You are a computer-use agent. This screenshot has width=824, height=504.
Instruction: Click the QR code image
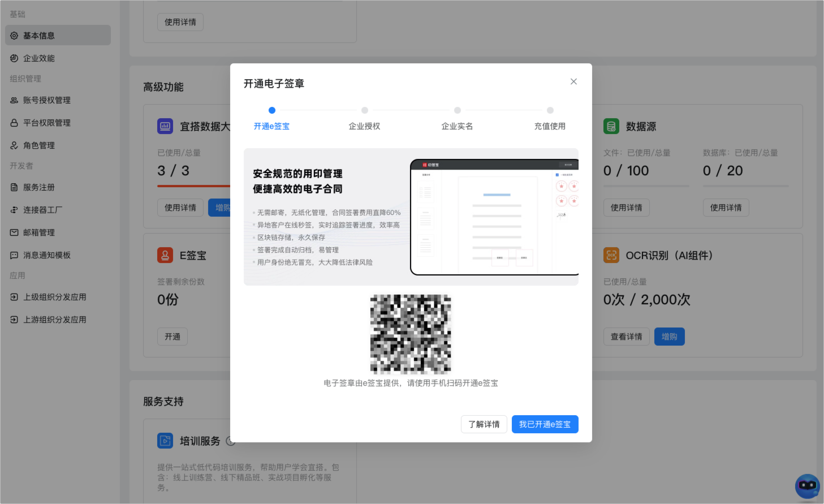point(411,334)
